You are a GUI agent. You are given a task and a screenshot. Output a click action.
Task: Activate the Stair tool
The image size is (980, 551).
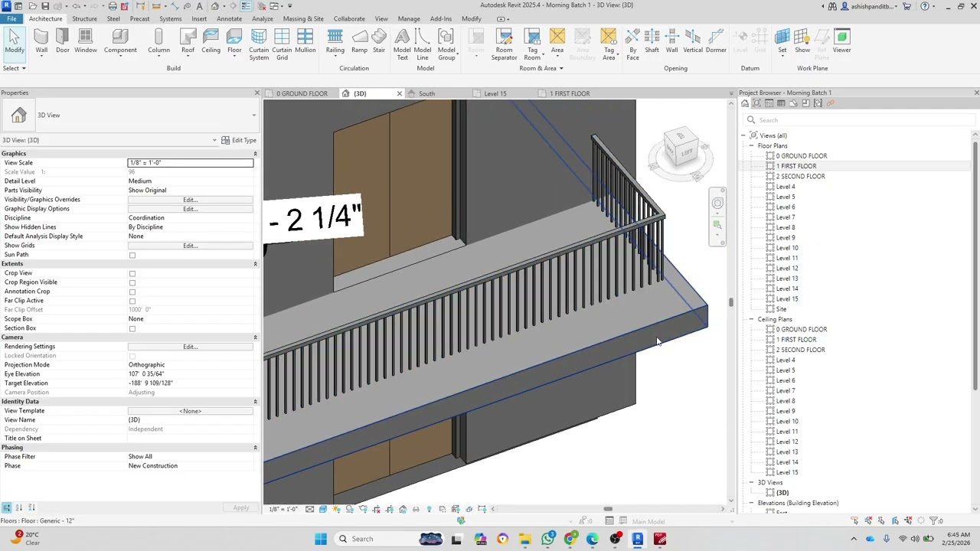coord(379,41)
